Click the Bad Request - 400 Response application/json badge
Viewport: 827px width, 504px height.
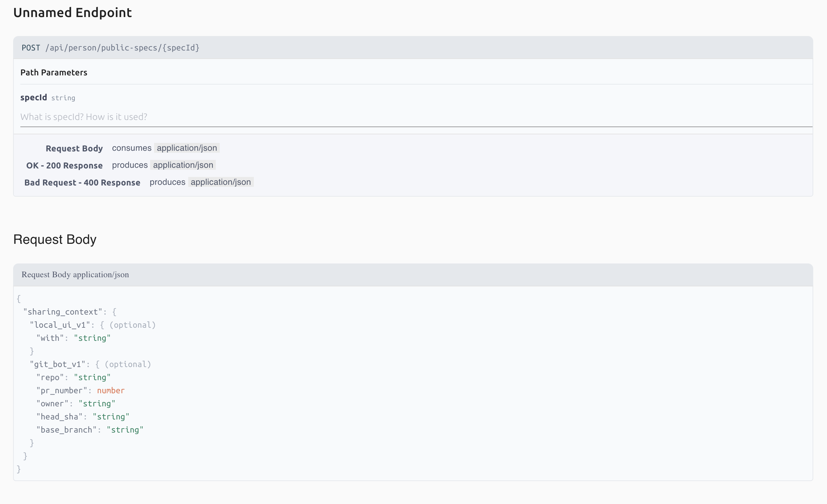coord(221,182)
